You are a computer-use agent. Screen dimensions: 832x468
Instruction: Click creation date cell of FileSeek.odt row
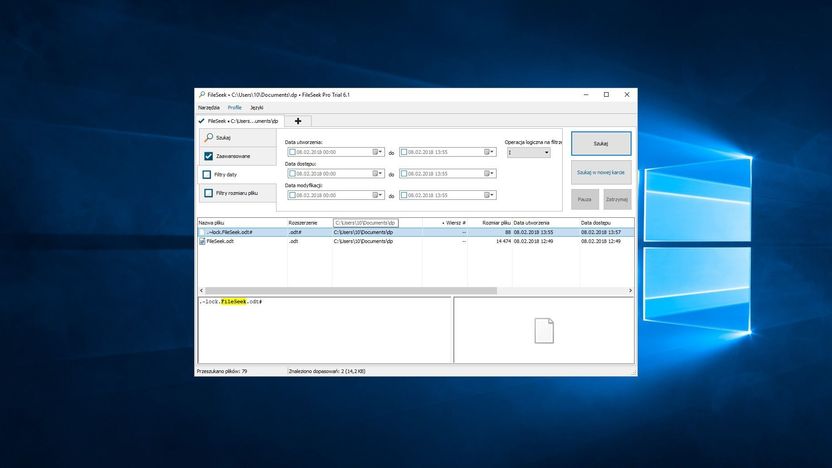(x=533, y=241)
